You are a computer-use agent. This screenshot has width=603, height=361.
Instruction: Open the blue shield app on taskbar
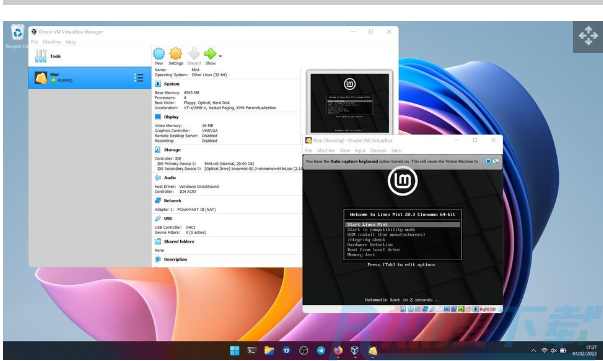[x=287, y=350]
